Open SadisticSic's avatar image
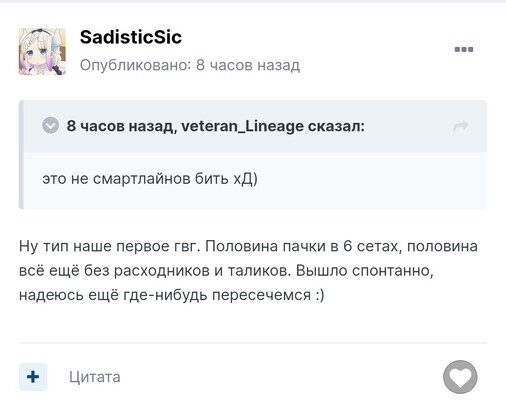This screenshot has height=400, width=506. (x=42, y=51)
